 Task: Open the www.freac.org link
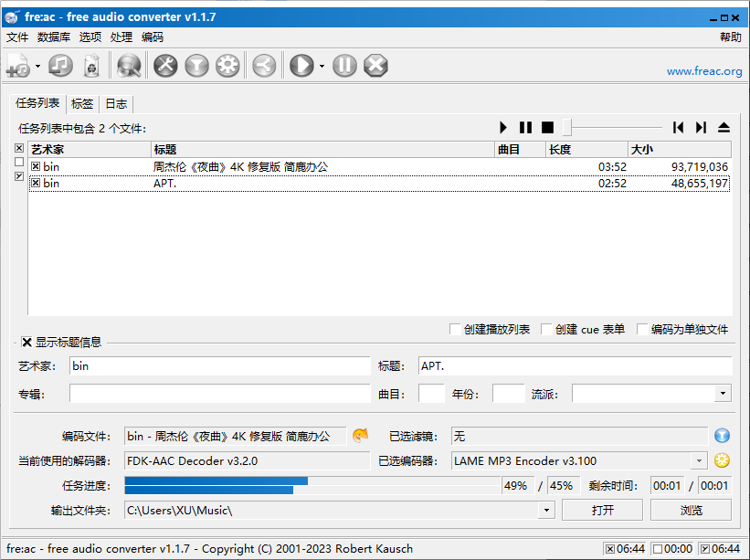[703, 71]
